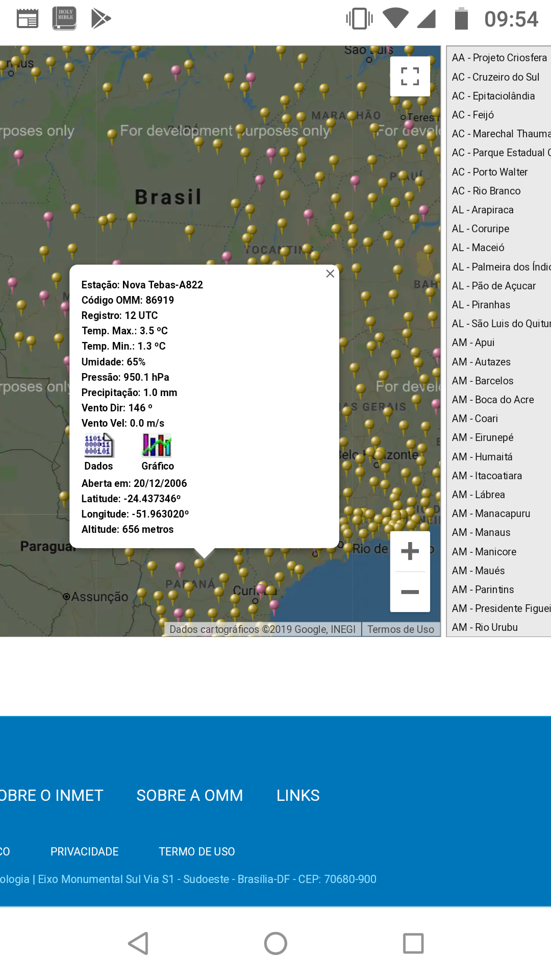Screen dimensions: 551x980
Task: Toggle fullscreen map view
Action: tap(410, 77)
